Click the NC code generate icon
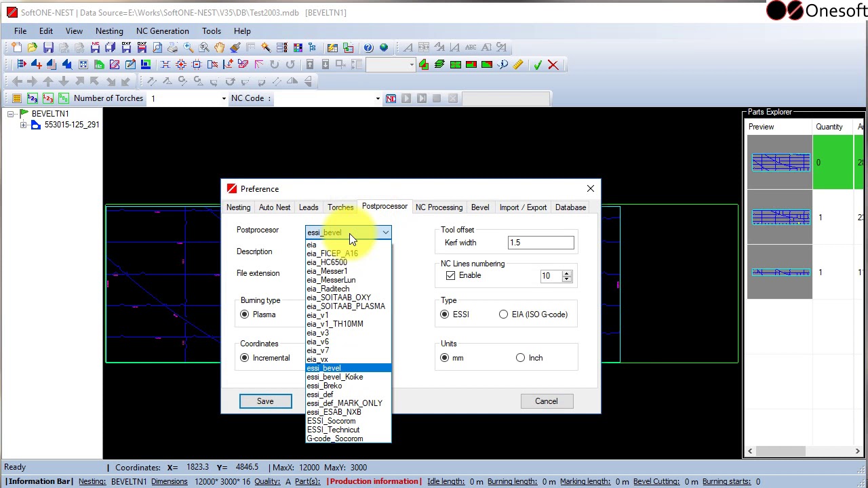868x488 pixels. tap(391, 99)
